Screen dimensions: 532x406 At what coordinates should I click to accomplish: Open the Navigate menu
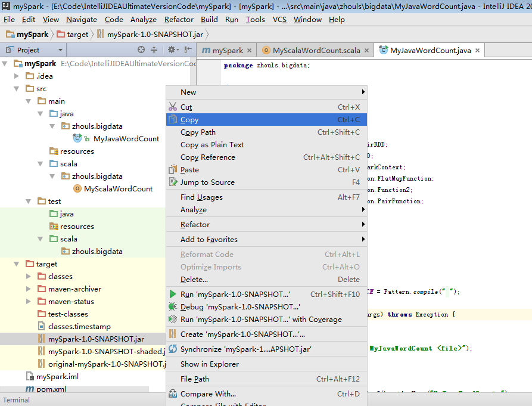(x=82, y=20)
